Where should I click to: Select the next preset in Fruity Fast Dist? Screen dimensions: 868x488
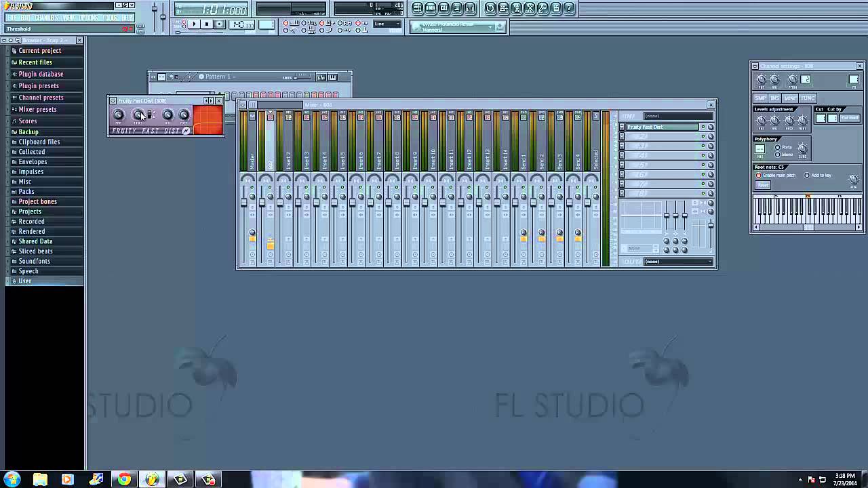point(211,101)
